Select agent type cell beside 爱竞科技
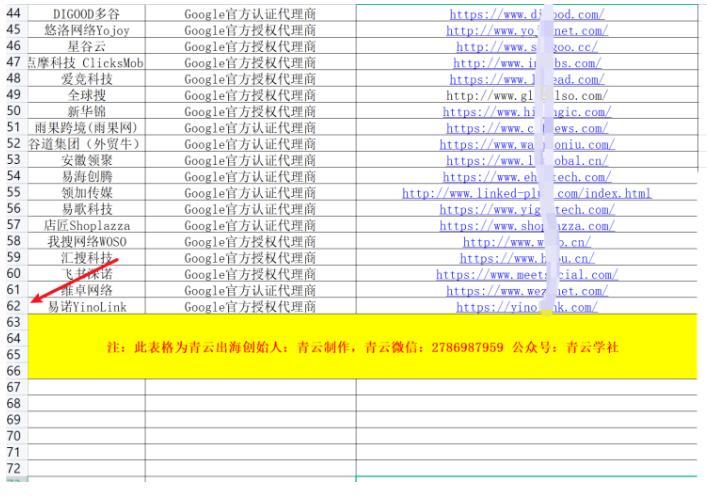 250,79
